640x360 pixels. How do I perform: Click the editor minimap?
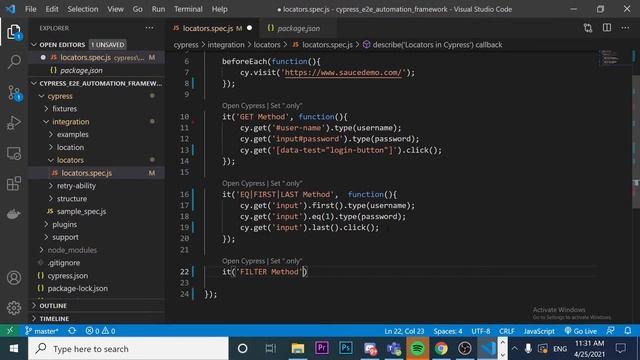click(616, 58)
